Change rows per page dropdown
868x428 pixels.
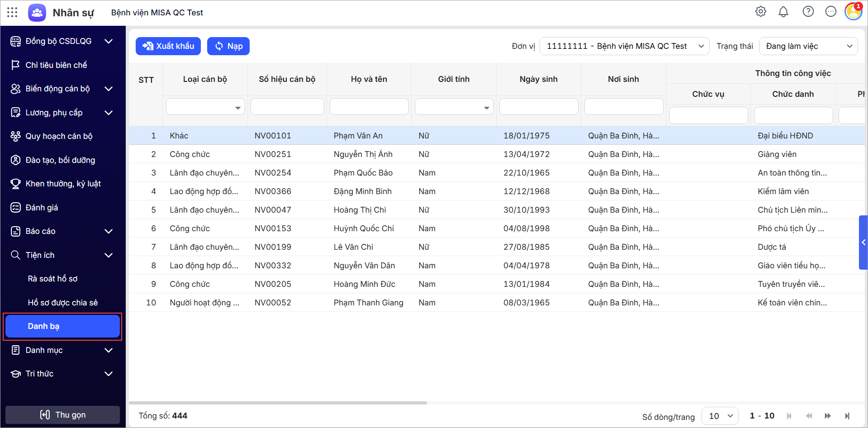(x=720, y=416)
